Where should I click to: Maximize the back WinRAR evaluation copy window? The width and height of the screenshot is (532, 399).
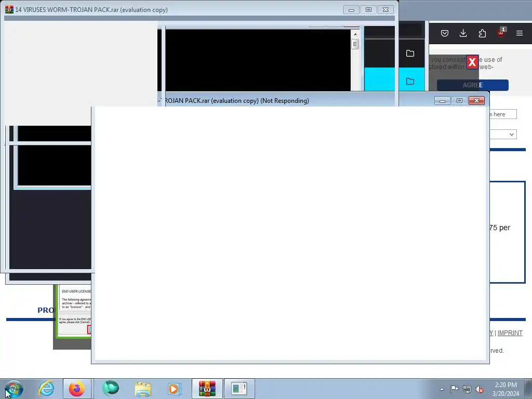[368, 10]
